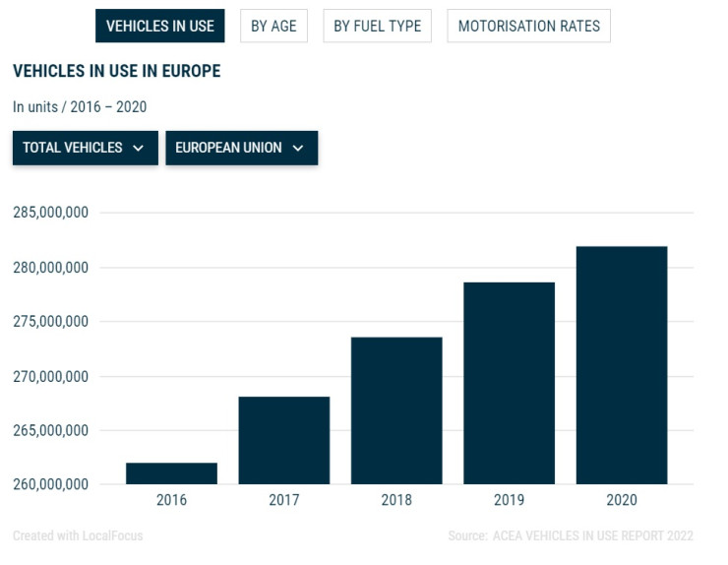Select the bar for 2017
The width and height of the screenshot is (728, 565).
click(283, 440)
